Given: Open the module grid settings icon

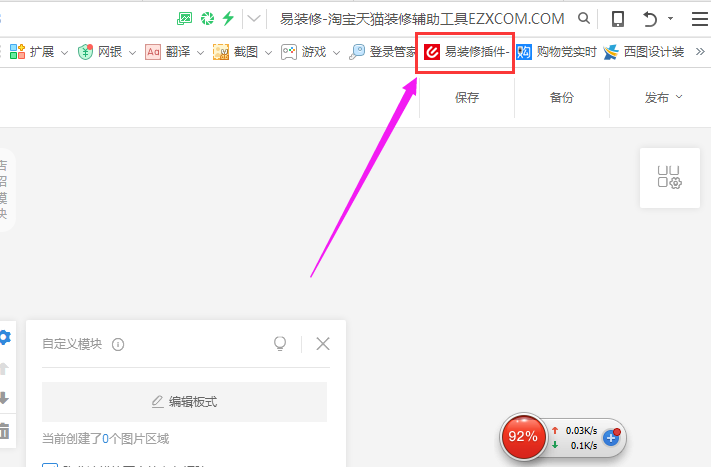Looking at the screenshot, I should pyautogui.click(x=670, y=177).
